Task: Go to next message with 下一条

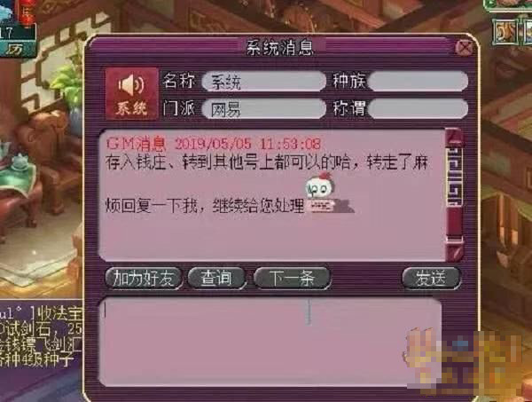Action: pyautogui.click(x=292, y=279)
